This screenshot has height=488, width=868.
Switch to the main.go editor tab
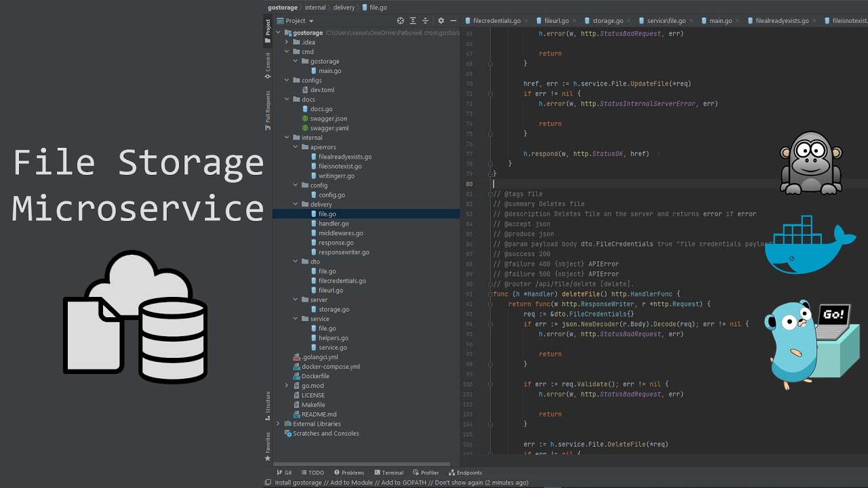[x=721, y=21]
